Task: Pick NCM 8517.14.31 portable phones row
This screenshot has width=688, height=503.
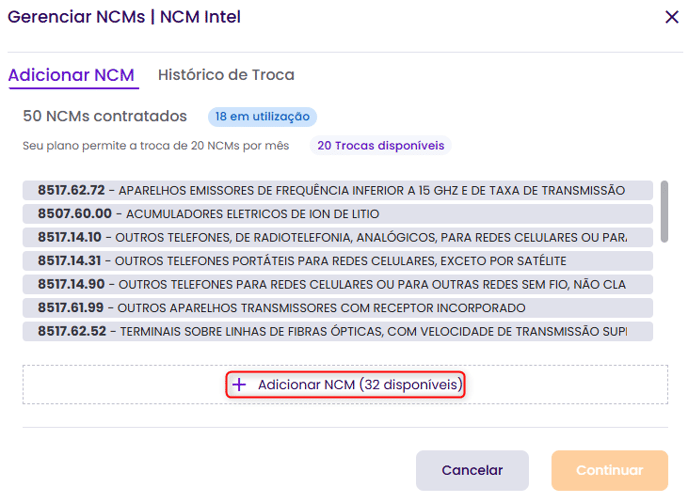Action: (338, 261)
